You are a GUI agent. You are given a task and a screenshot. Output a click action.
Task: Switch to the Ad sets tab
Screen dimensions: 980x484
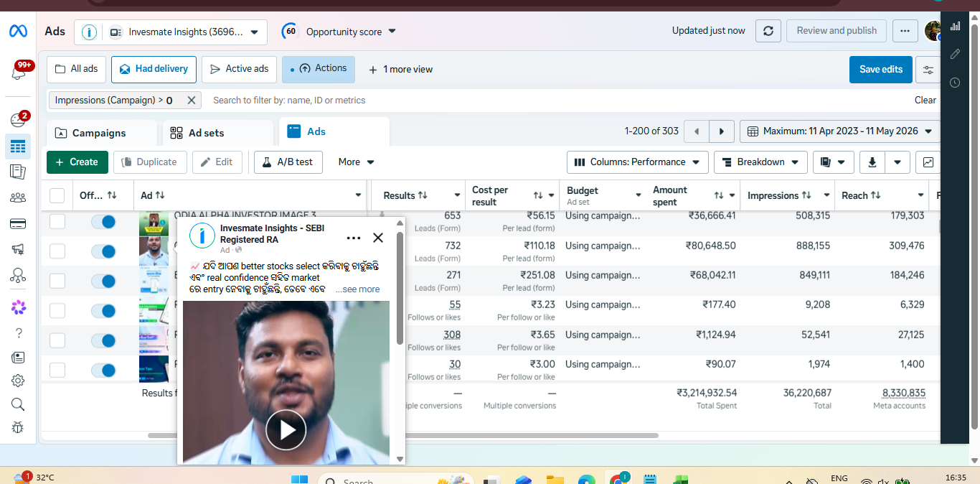point(218,133)
